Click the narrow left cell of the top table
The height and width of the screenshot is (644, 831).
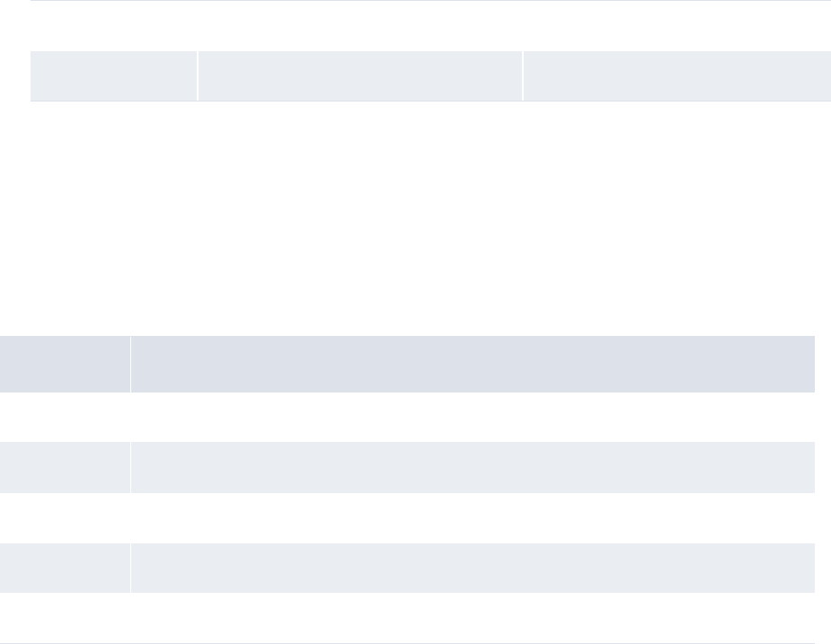tap(113, 75)
